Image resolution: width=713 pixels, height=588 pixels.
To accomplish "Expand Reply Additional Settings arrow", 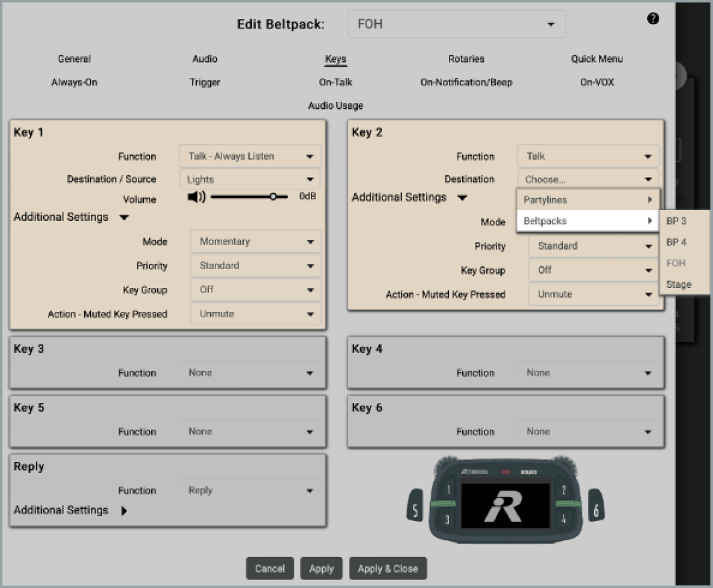I will click(124, 511).
